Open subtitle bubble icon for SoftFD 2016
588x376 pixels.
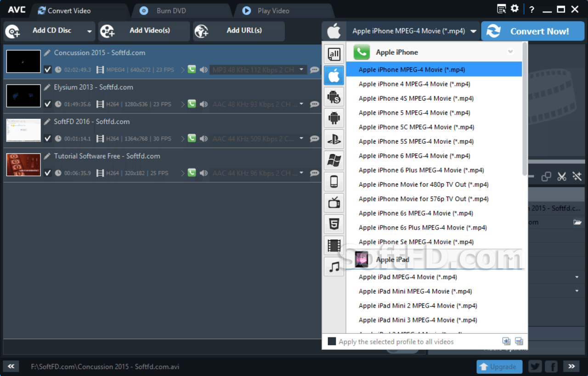315,139
